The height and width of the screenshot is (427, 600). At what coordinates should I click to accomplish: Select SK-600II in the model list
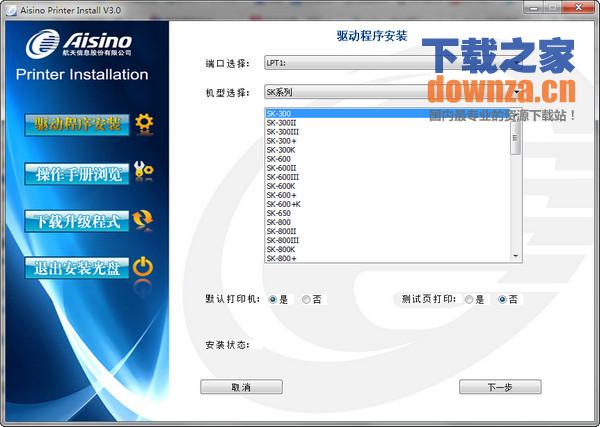388,168
